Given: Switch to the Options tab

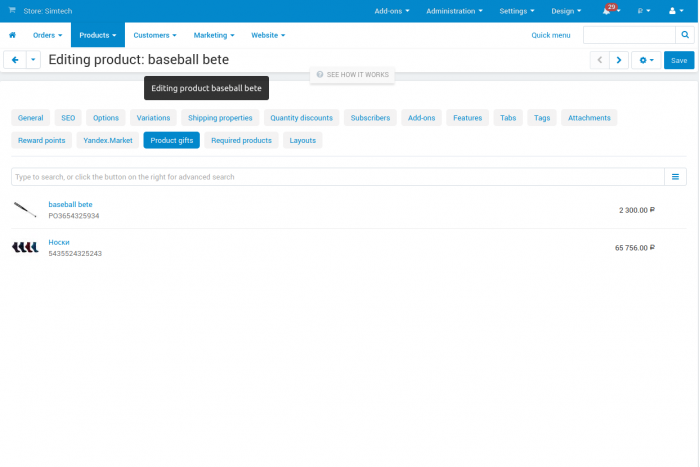Looking at the screenshot, I should (x=106, y=118).
